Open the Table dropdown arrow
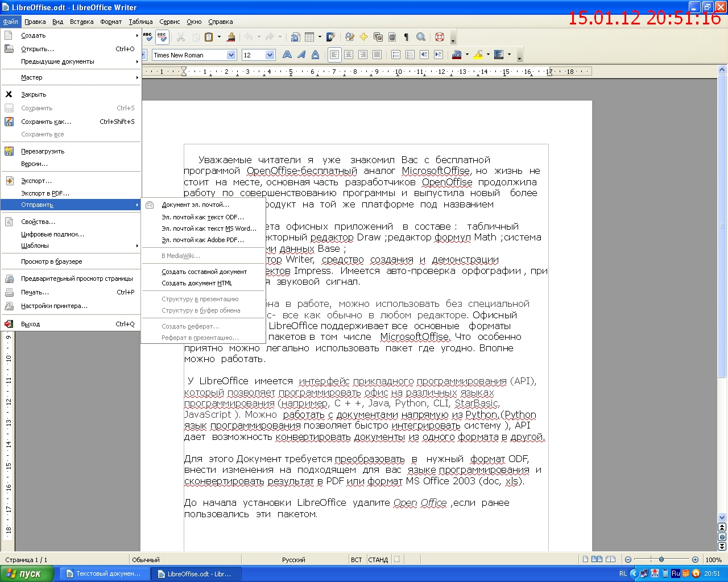 (x=320, y=37)
